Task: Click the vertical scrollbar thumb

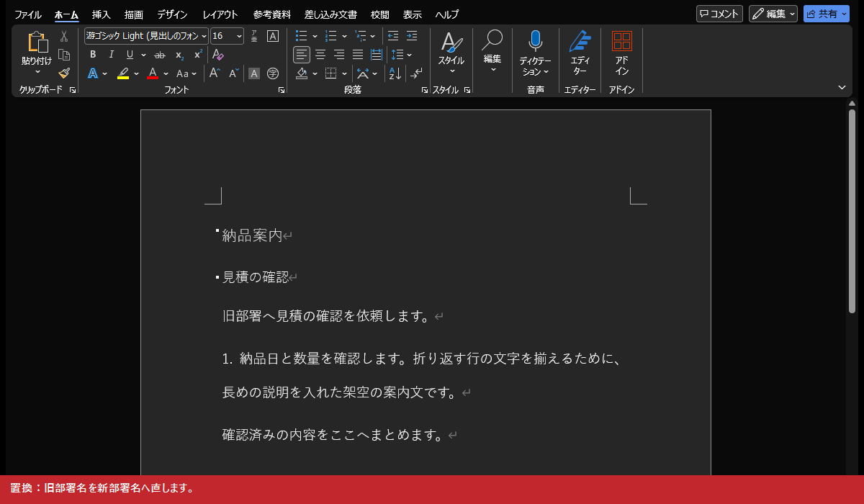Action: tap(852, 211)
